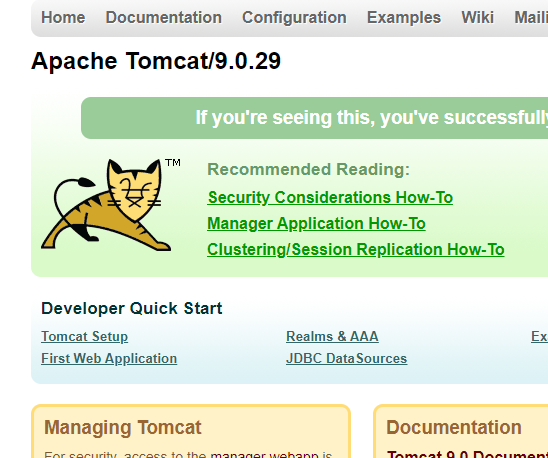Screen dimensions: 548x458
Task: Click the Documentation box heading
Action: 454,427
